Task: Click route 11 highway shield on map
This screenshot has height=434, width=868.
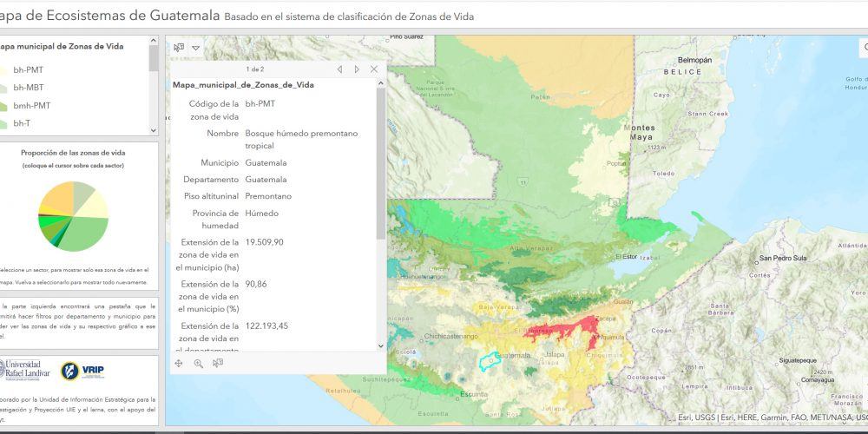Action: [522, 181]
